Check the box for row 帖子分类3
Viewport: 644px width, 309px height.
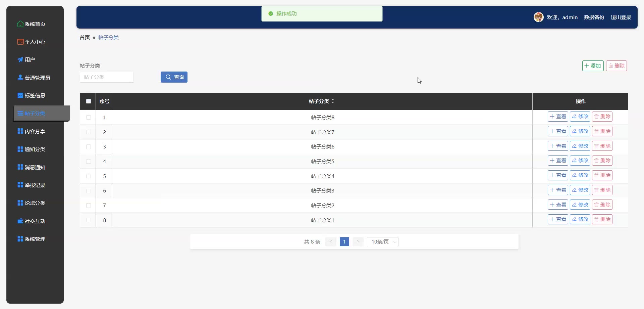[x=89, y=191]
